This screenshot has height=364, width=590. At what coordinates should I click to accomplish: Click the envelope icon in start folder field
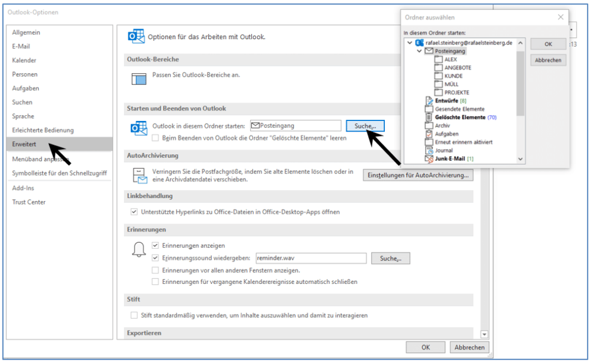pyautogui.click(x=255, y=125)
